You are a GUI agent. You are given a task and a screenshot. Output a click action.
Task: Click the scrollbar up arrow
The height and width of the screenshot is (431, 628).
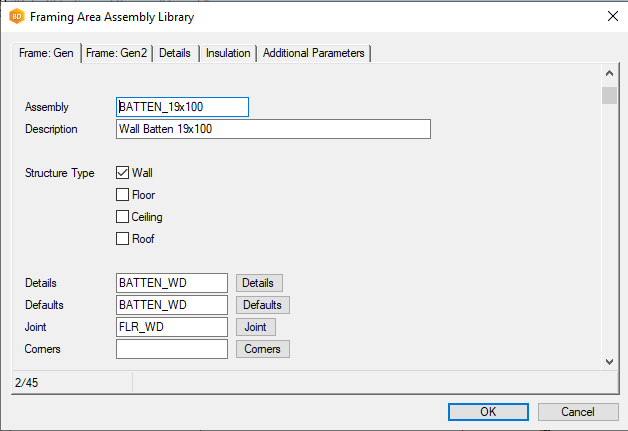click(609, 73)
